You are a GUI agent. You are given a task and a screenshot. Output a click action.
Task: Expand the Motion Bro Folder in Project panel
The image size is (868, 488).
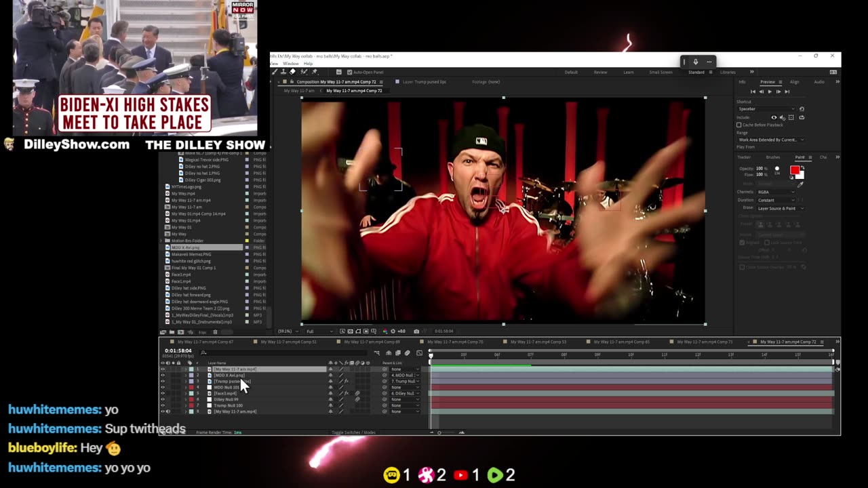(x=162, y=241)
